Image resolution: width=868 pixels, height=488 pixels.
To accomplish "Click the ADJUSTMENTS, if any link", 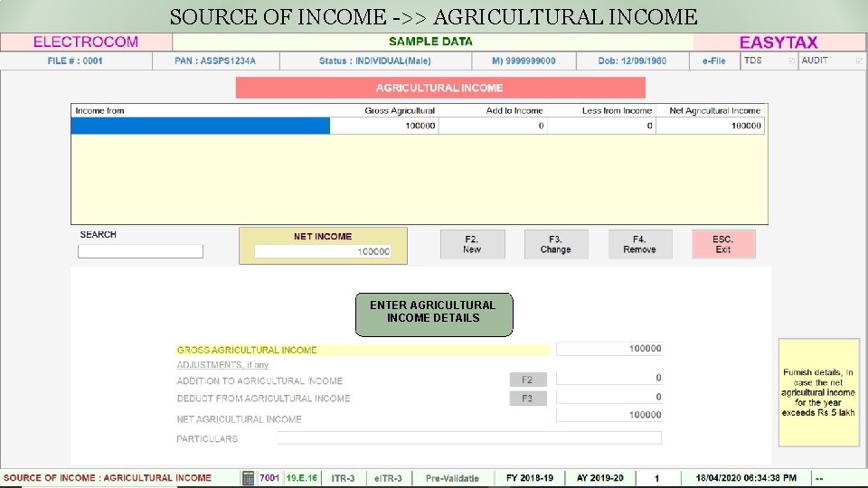I will click(x=222, y=365).
